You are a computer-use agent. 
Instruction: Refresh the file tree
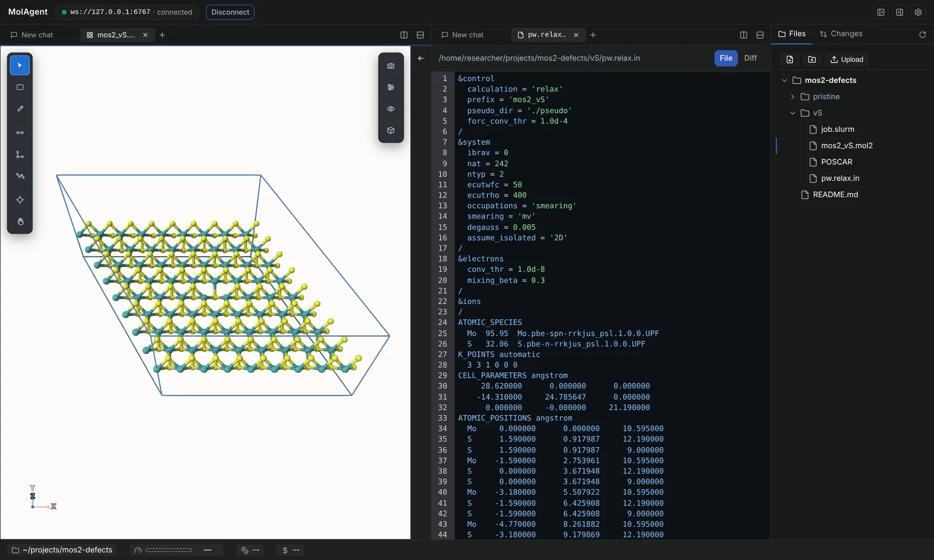coord(922,35)
